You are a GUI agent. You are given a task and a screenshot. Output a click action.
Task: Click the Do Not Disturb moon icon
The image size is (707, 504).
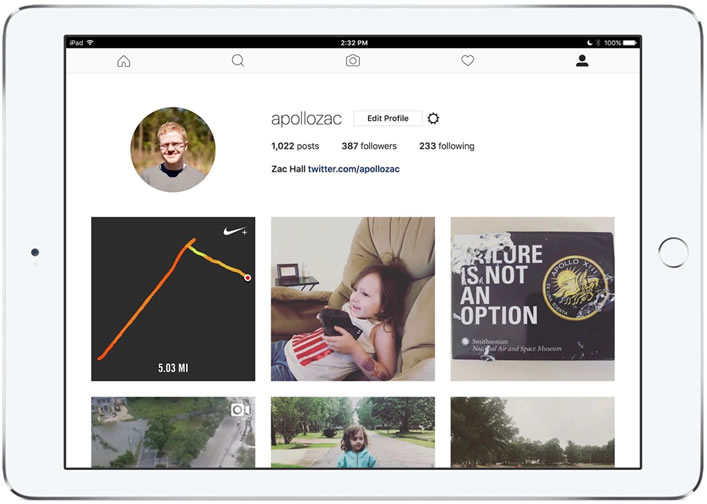tap(590, 43)
